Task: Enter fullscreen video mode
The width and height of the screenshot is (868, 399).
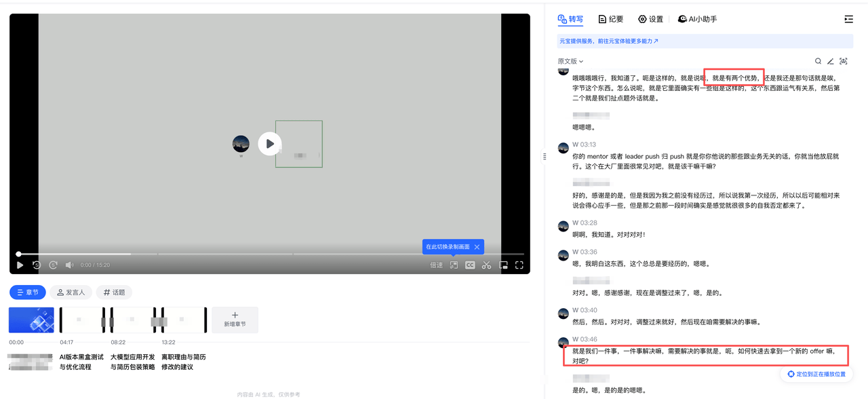Action: [519, 265]
